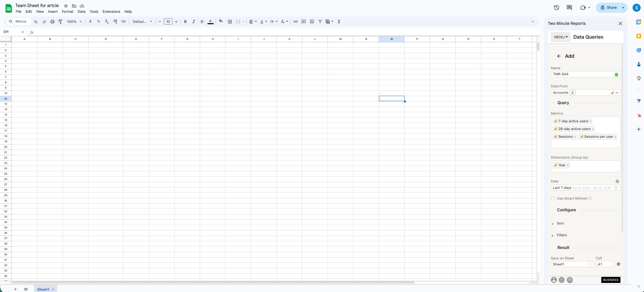The height and width of the screenshot is (292, 644).
Task: Open Contacts side panel
Action: 639,64
